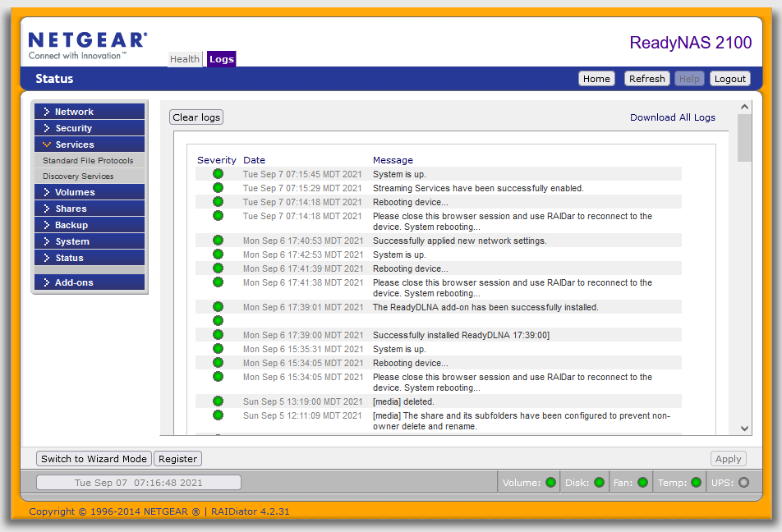Screen dimensions: 782x532
Task: Click severity icon for Tue Sep 7 07:15:45 entry
Action: pos(218,174)
